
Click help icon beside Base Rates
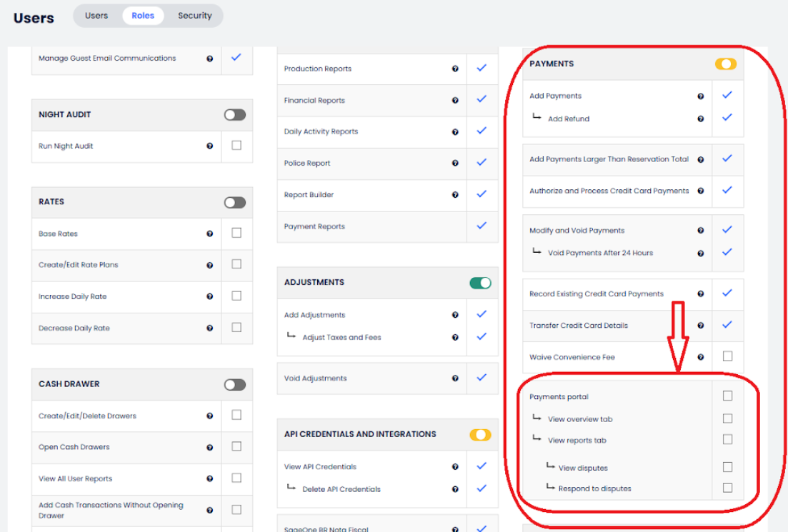click(210, 234)
